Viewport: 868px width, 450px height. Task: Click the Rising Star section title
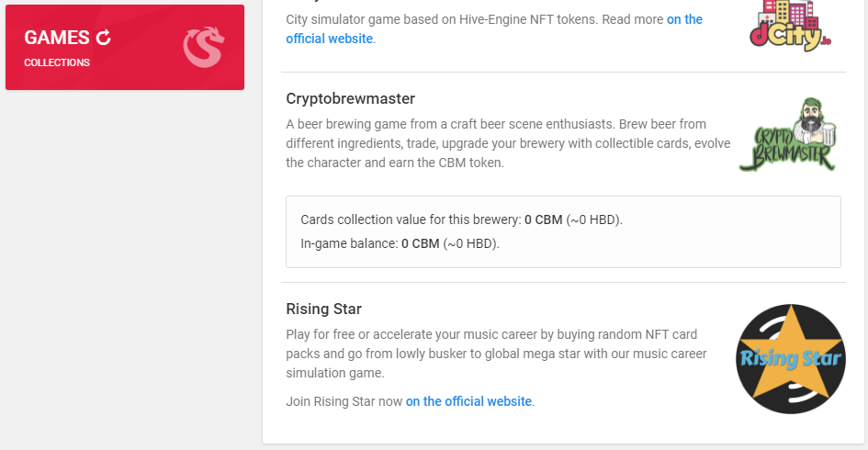tap(324, 309)
